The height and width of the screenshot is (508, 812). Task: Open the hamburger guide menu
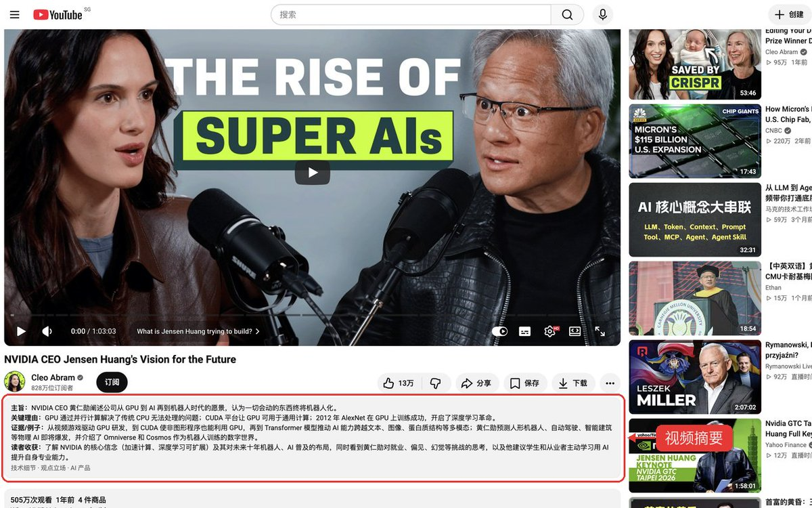coord(15,14)
